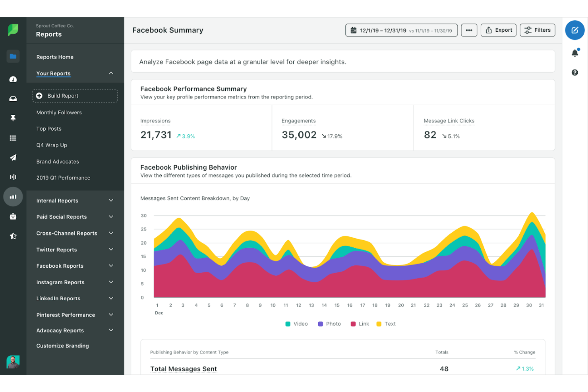Image resolution: width=588 pixels, height=392 pixels.
Task: Toggle the Video series in the legend
Action: [296, 324]
